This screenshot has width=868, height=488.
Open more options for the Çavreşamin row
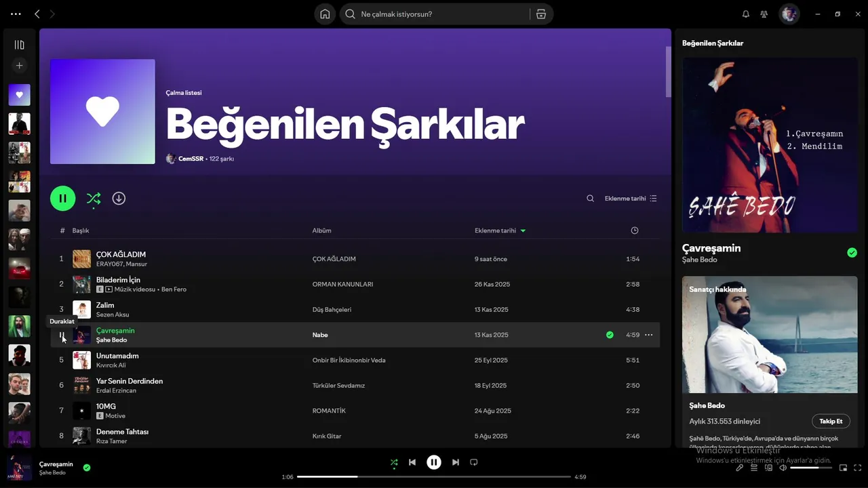(649, 335)
